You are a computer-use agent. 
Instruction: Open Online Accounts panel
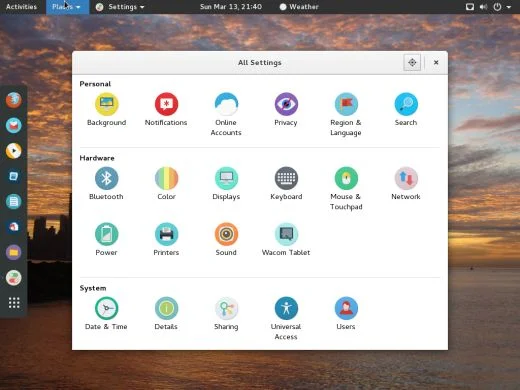pos(226,114)
